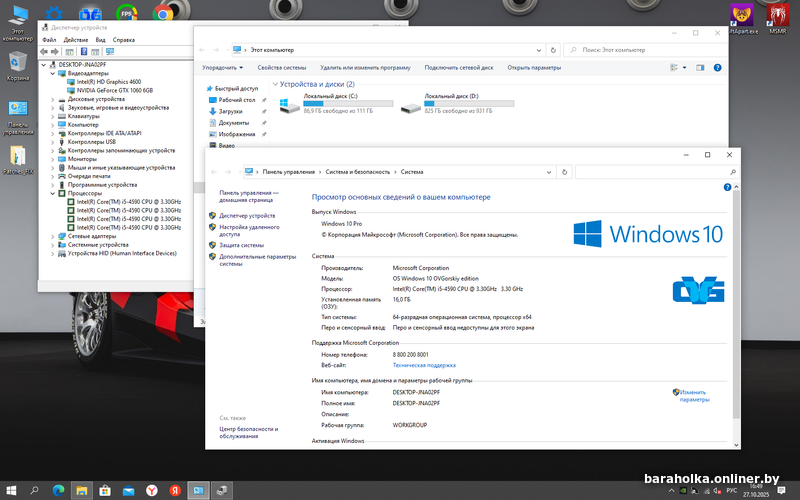Open the Справка menu in Device Manager
The height and width of the screenshot is (500, 800).
click(124, 40)
